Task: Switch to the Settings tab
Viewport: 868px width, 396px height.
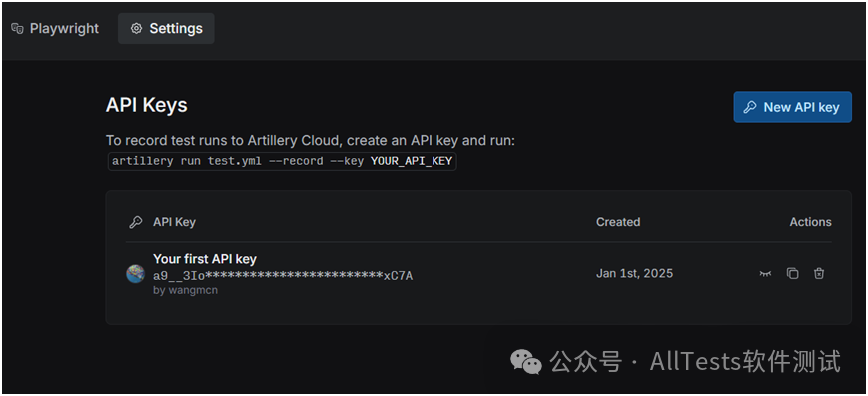Action: point(166,29)
